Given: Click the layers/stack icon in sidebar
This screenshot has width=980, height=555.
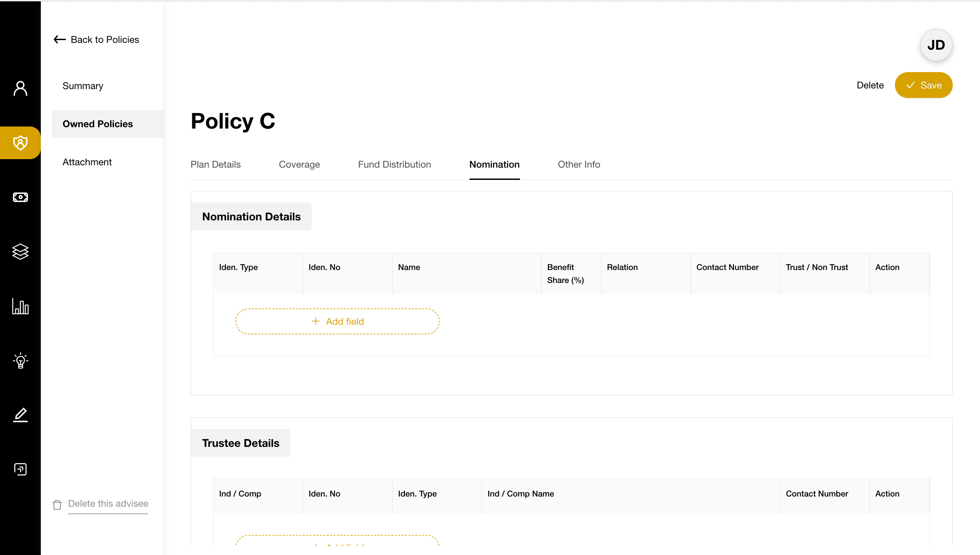Looking at the screenshot, I should coord(20,252).
